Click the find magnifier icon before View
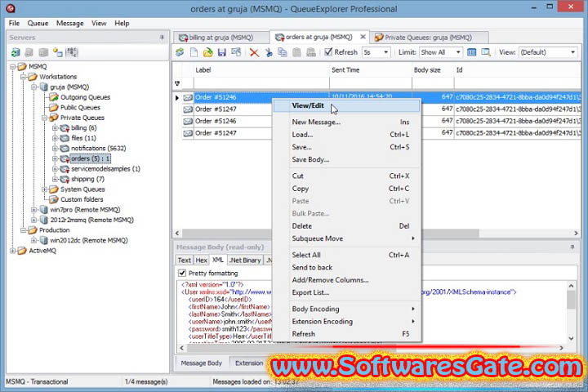This screenshot has height=392, width=588. point(486,52)
